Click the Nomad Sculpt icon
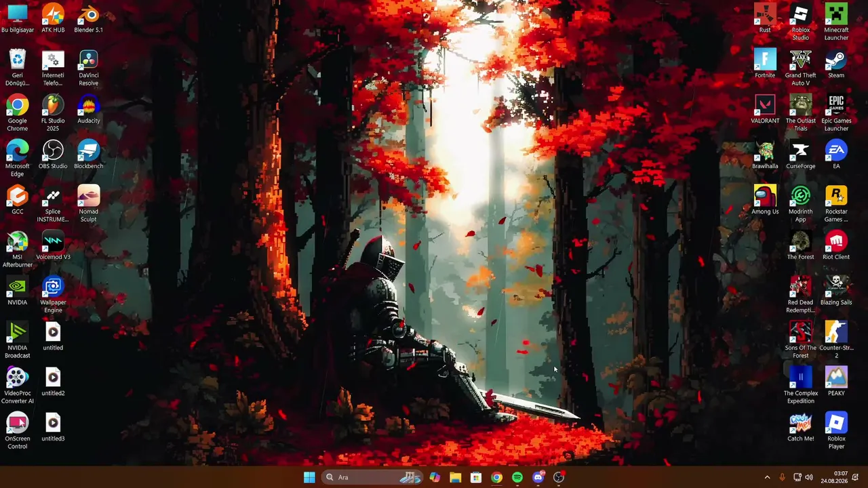Screen dimensions: 868x488 [88, 204]
